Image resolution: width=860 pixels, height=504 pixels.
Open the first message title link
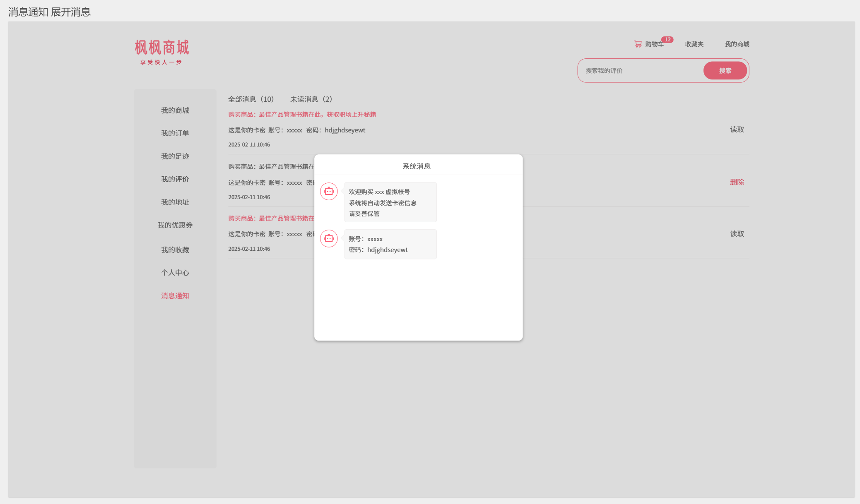(302, 115)
